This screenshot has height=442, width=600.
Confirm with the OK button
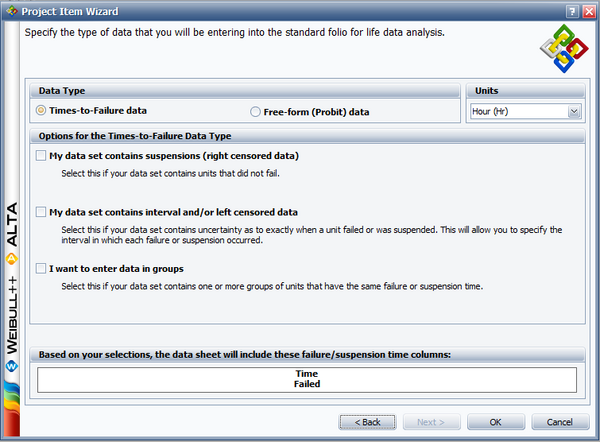pyautogui.click(x=496, y=422)
